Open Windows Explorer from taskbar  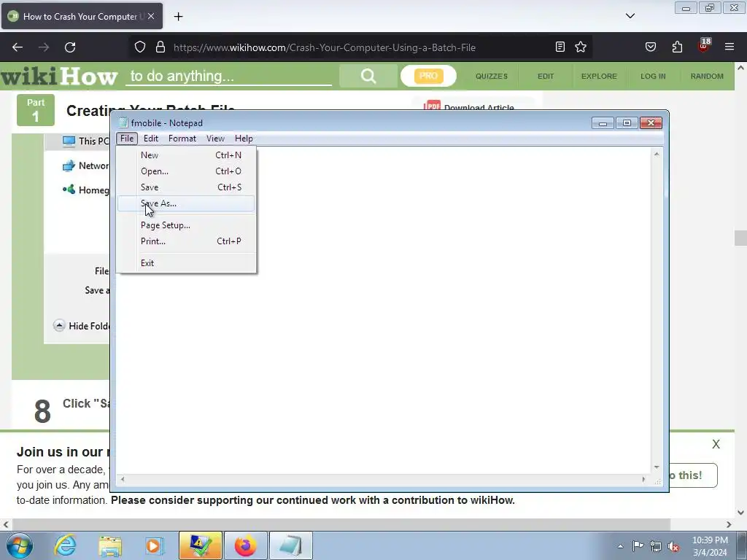(x=110, y=545)
